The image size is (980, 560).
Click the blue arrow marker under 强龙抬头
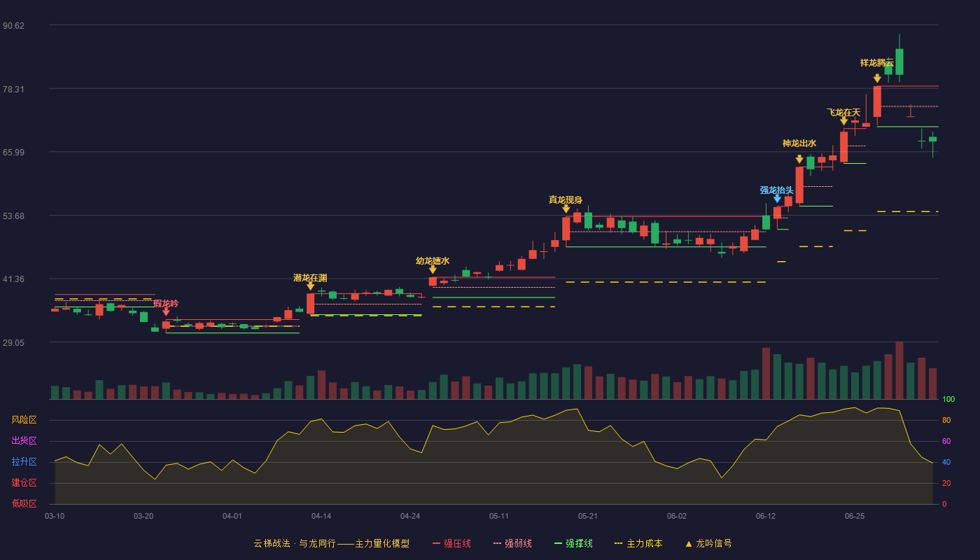tap(777, 199)
